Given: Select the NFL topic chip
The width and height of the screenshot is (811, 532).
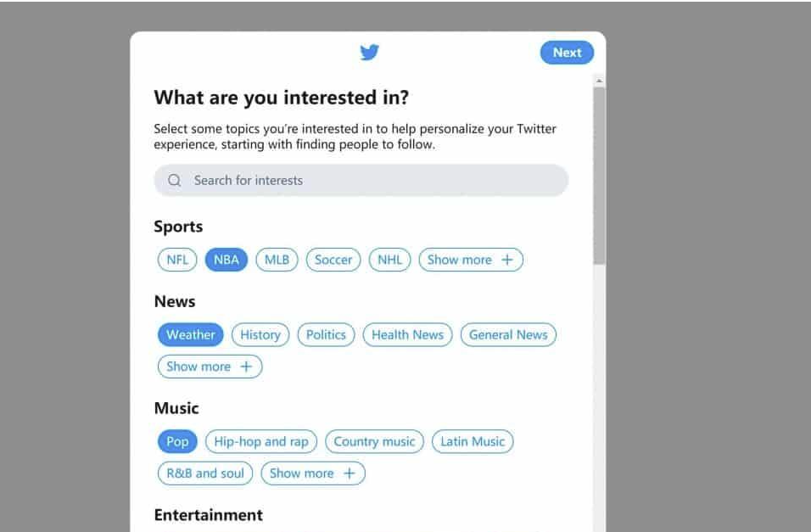Looking at the screenshot, I should 177,260.
